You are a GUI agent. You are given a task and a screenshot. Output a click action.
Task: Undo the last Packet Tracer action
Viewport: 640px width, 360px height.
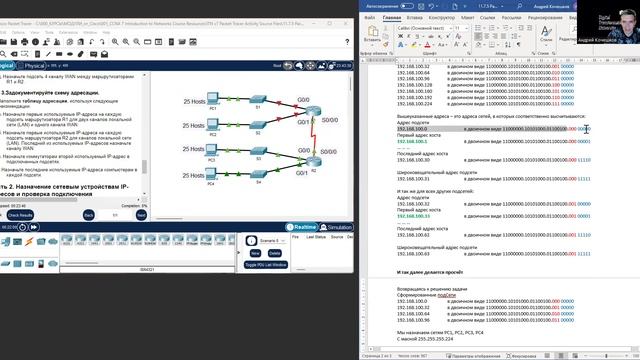92,42
